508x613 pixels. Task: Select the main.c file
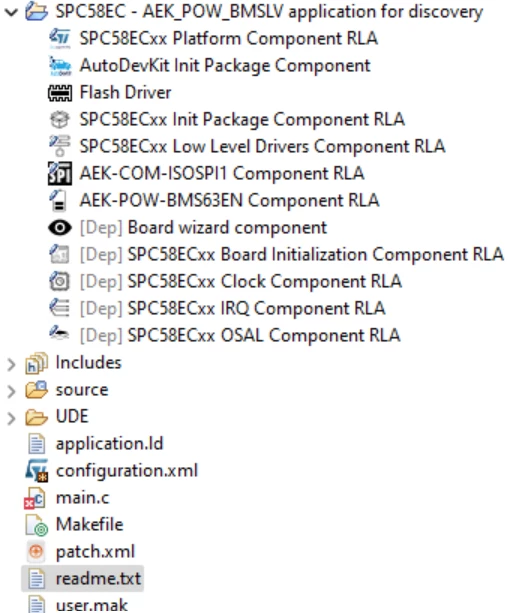click(82, 498)
